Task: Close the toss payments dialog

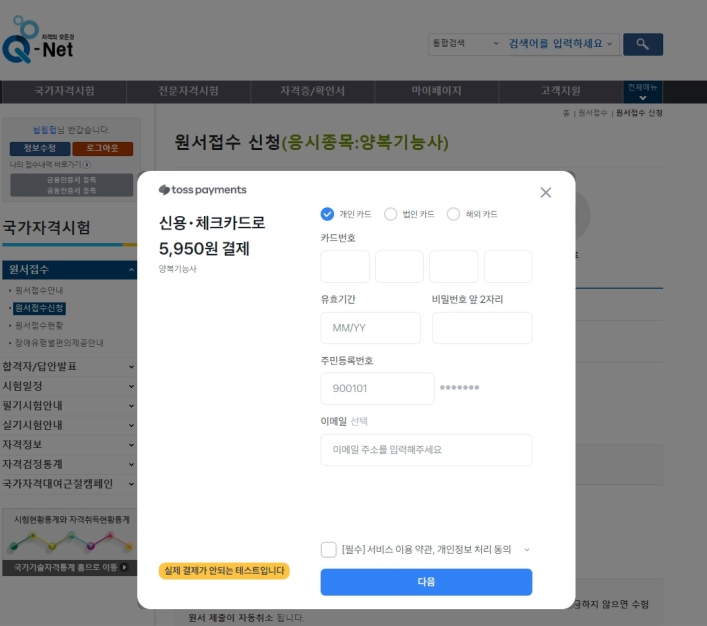Action: (x=546, y=193)
